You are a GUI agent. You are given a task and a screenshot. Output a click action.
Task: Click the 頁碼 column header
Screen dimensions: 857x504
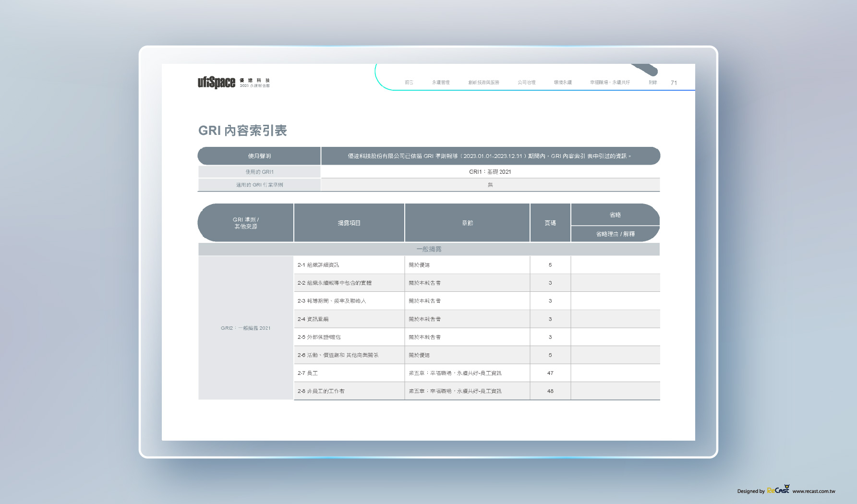(x=550, y=223)
